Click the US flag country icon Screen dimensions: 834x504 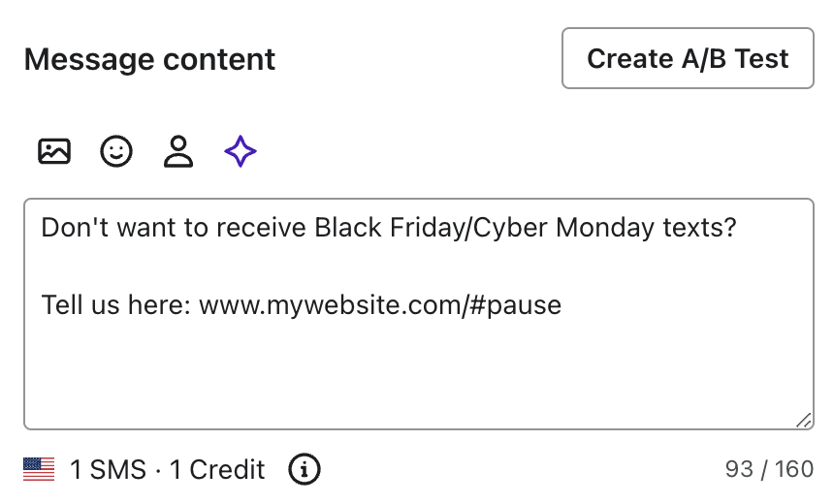click(x=39, y=470)
